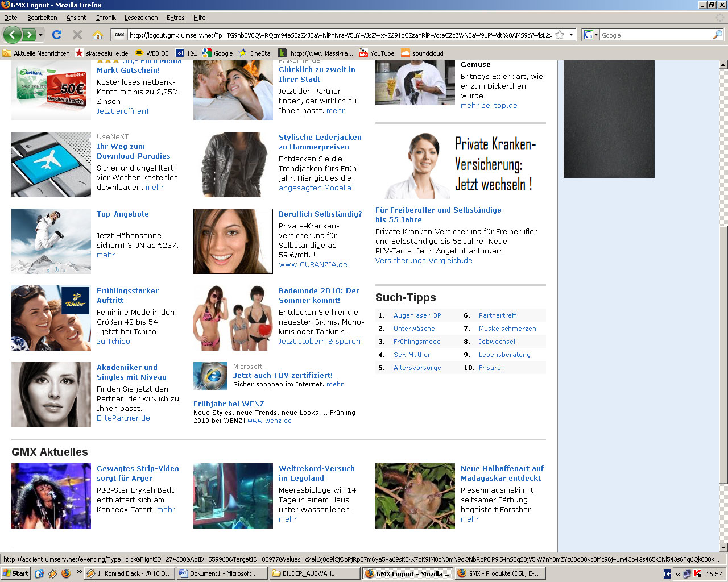Open the Ansicht menu

click(x=76, y=18)
